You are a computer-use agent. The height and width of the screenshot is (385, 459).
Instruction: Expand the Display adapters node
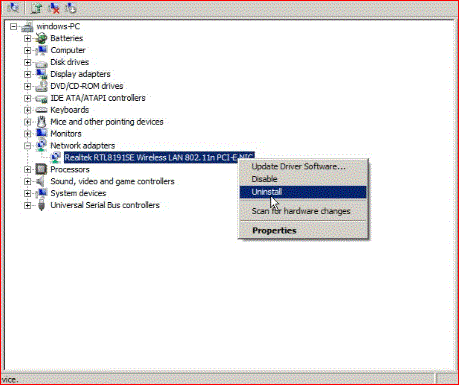[x=28, y=74]
